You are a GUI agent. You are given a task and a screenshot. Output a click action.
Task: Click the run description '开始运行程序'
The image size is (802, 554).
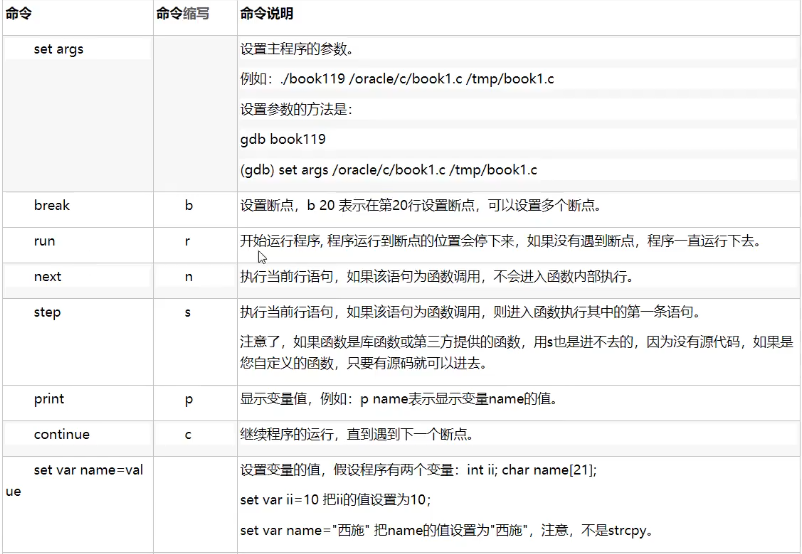pyautogui.click(x=501, y=241)
